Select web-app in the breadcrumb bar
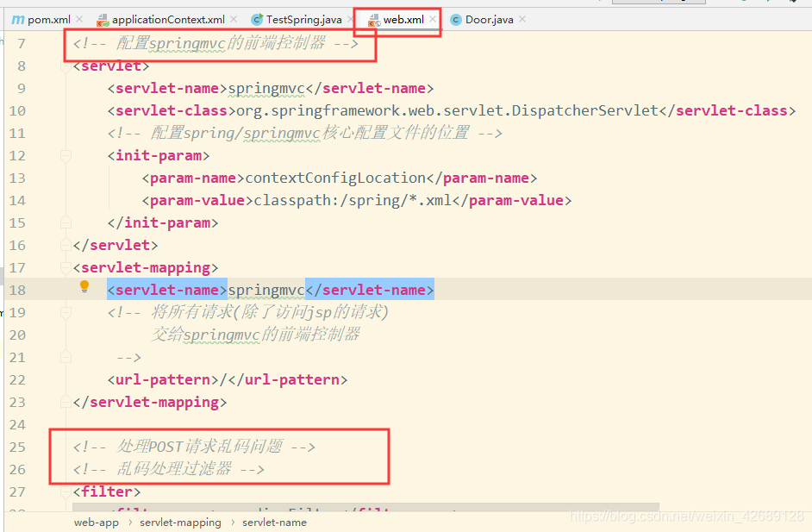 (x=97, y=523)
